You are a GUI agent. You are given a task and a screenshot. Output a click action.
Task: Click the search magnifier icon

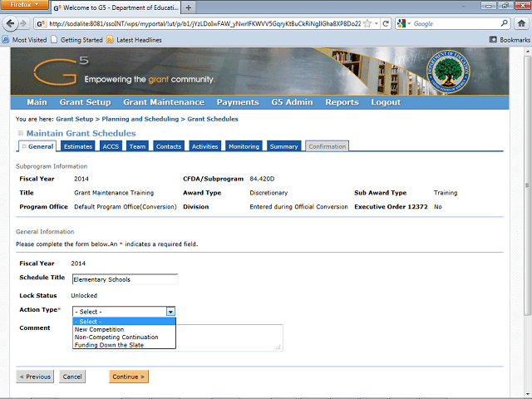(505, 23)
